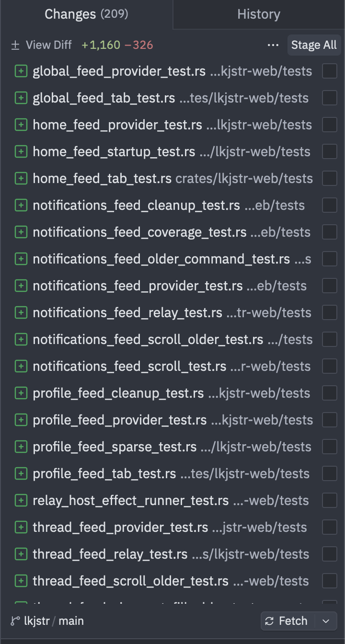
Task: Open the dropdown arrow next to Fetch
Action: [326, 621]
